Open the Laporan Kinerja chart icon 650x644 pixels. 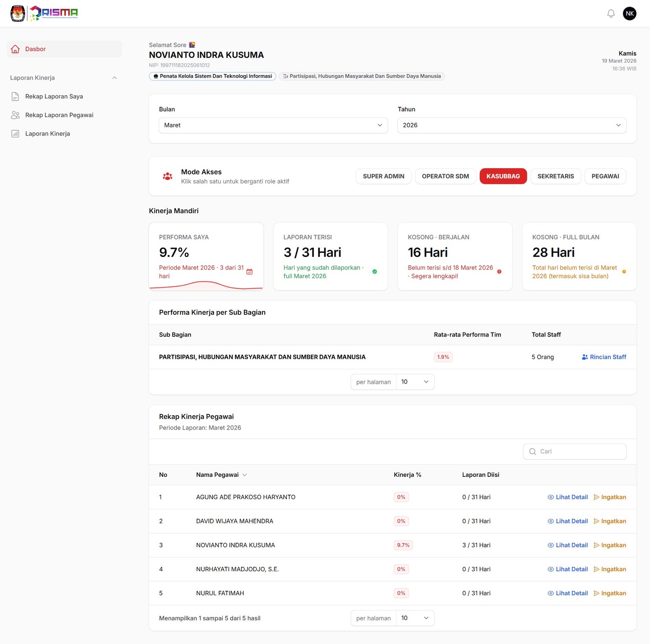[15, 133]
